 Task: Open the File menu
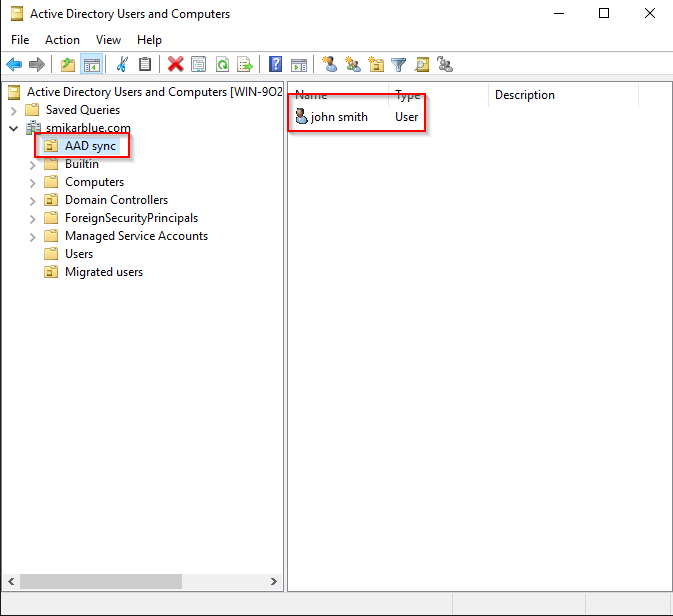pos(20,40)
